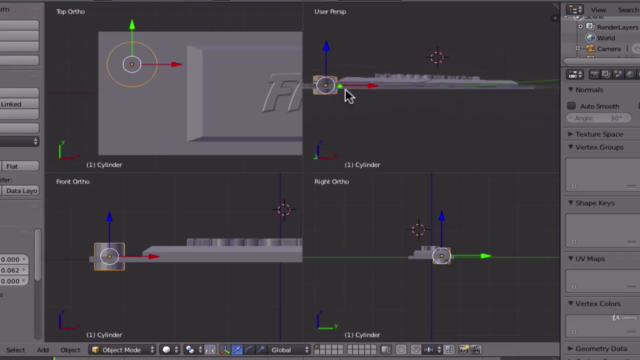
Task: Open the Object menu in viewport header
Action: (x=70, y=350)
